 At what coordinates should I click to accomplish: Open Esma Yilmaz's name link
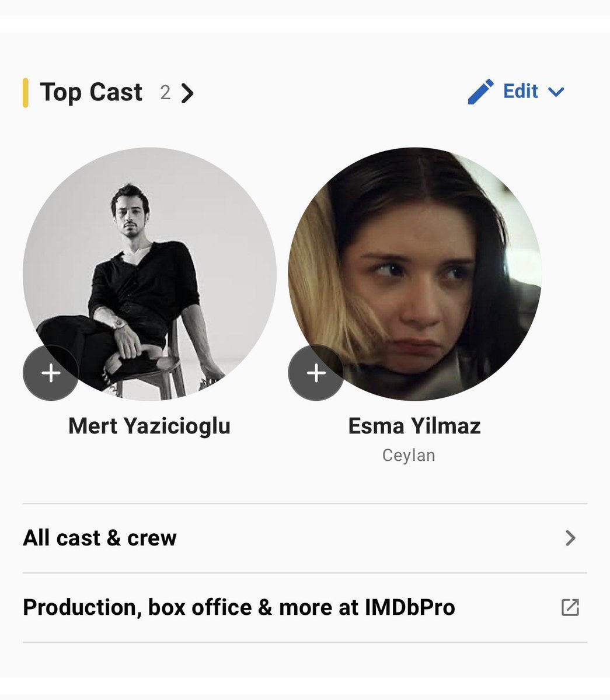(x=414, y=426)
